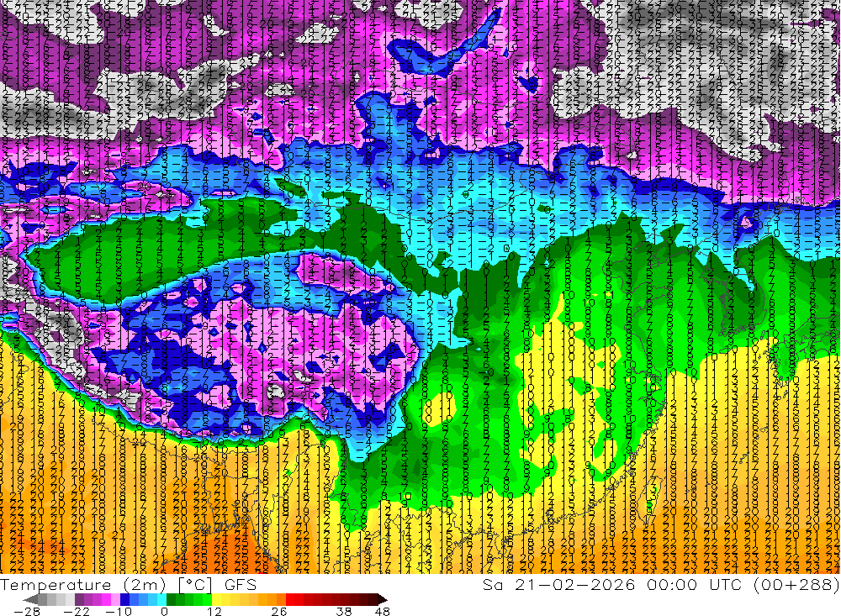Click the "[°C]" unit label

[195, 585]
